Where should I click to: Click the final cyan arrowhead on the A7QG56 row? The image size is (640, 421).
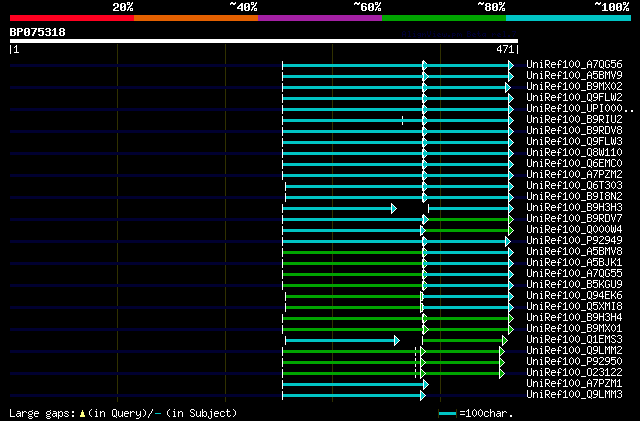click(511, 65)
